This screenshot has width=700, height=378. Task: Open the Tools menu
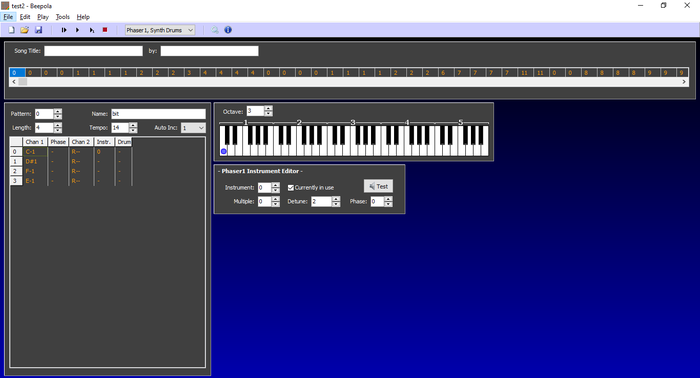[x=62, y=17]
